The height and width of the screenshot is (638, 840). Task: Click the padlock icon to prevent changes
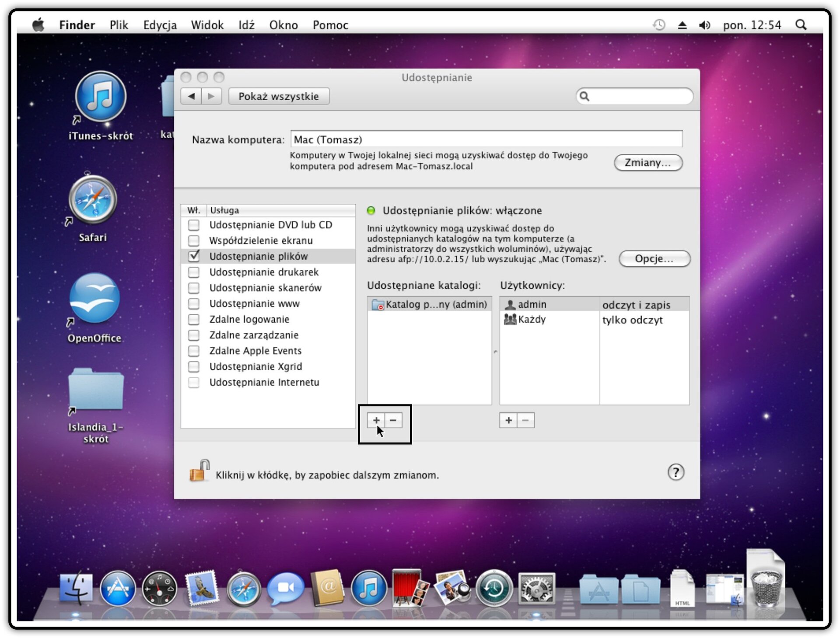[199, 471]
